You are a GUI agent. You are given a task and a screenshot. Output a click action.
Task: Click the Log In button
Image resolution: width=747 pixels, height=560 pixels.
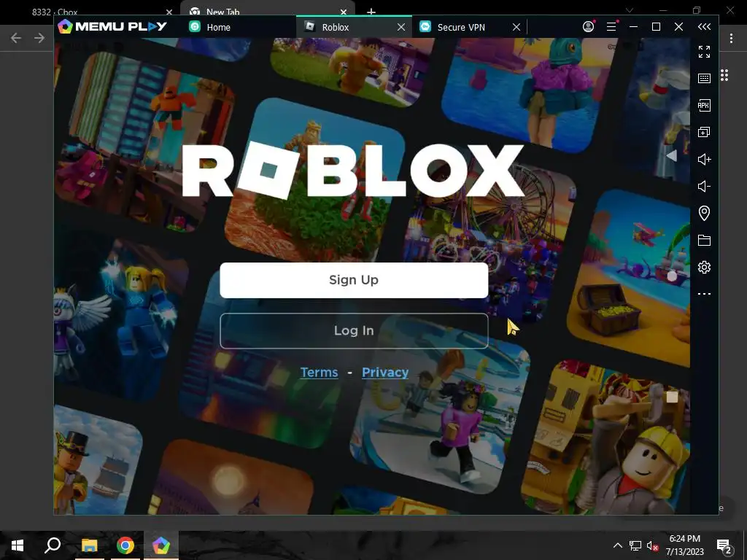click(354, 330)
